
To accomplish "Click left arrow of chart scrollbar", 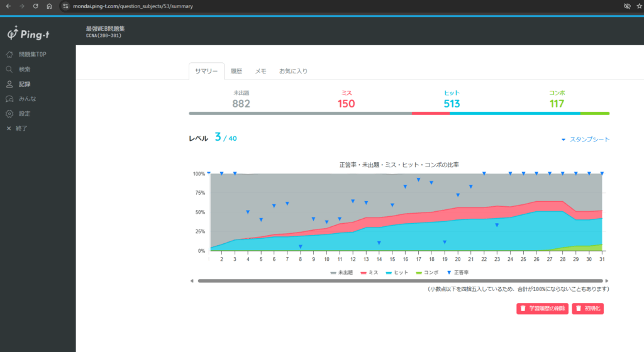I will [x=192, y=281].
